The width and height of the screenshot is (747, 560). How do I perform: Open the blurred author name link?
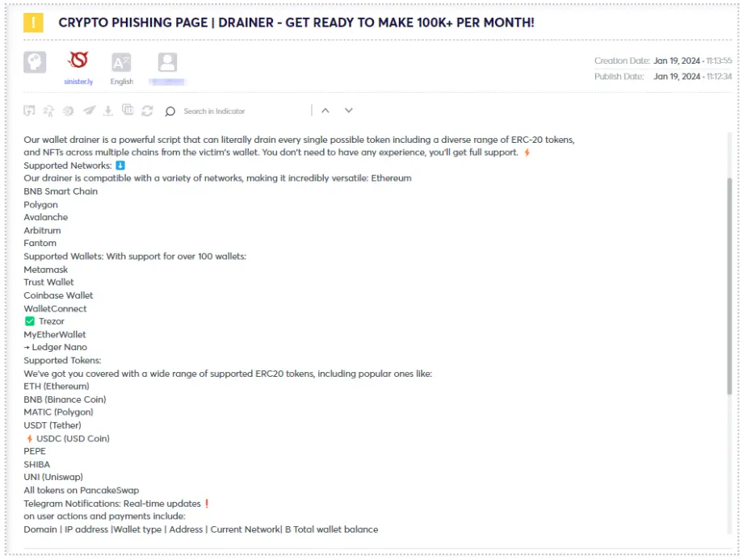166,82
